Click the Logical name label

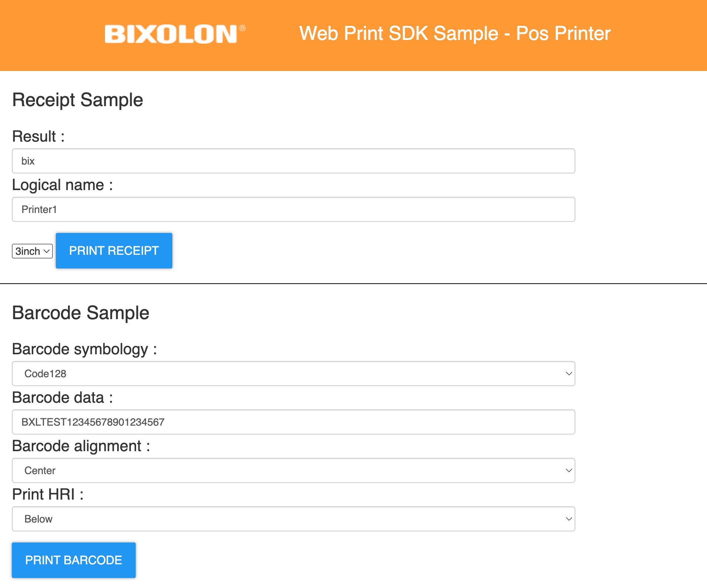click(62, 185)
